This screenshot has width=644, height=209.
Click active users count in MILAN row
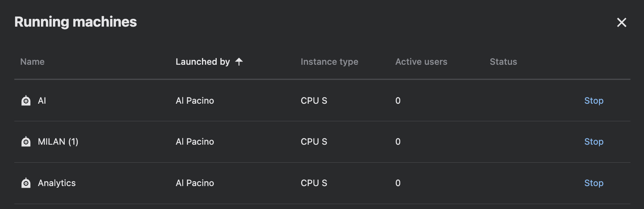point(398,141)
